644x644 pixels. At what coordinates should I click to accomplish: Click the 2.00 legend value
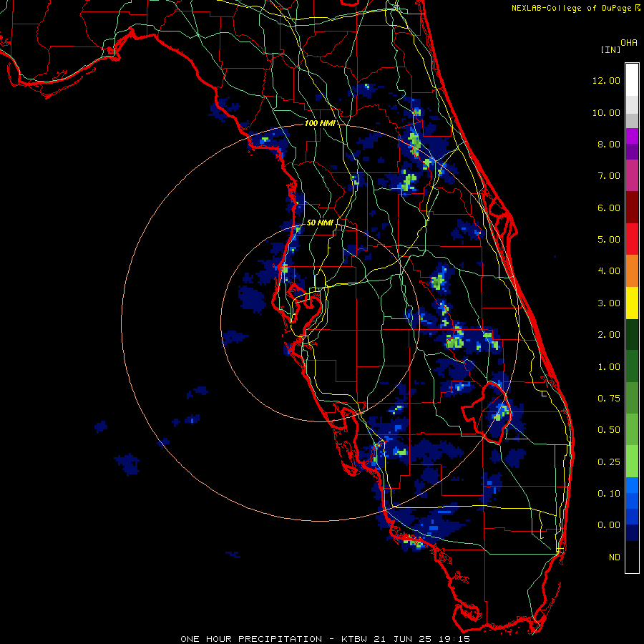click(x=609, y=335)
